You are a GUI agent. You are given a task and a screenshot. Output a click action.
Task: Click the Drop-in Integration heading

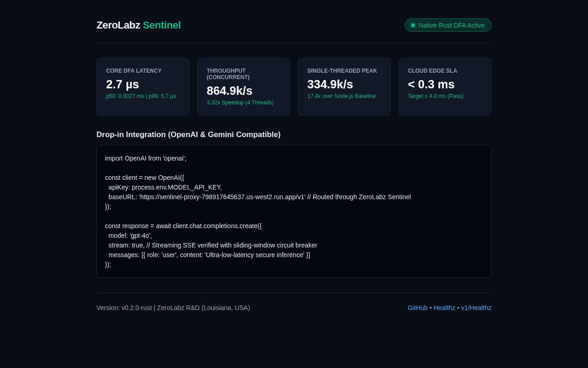[188, 135]
